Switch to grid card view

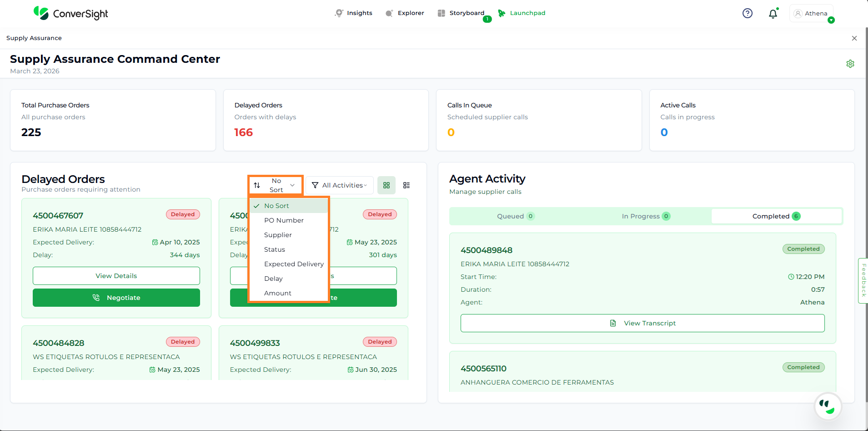(386, 185)
